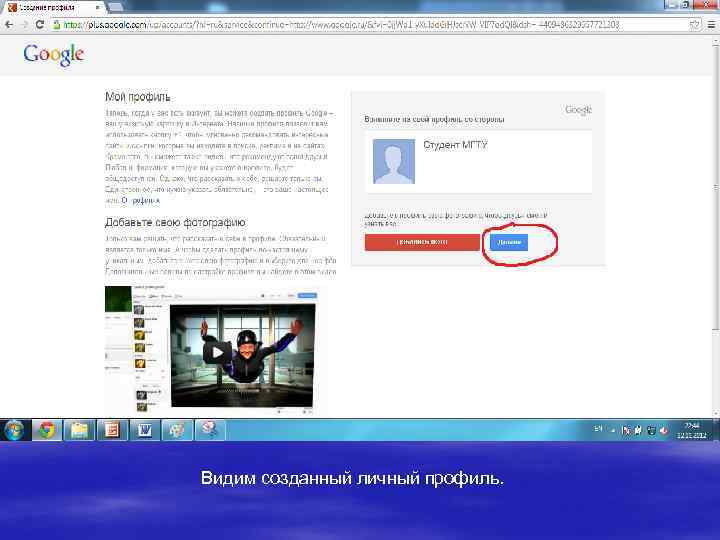Screen dimensions: 720x540
Task: Close the profile creation tab
Action: pyautogui.click(x=98, y=7)
